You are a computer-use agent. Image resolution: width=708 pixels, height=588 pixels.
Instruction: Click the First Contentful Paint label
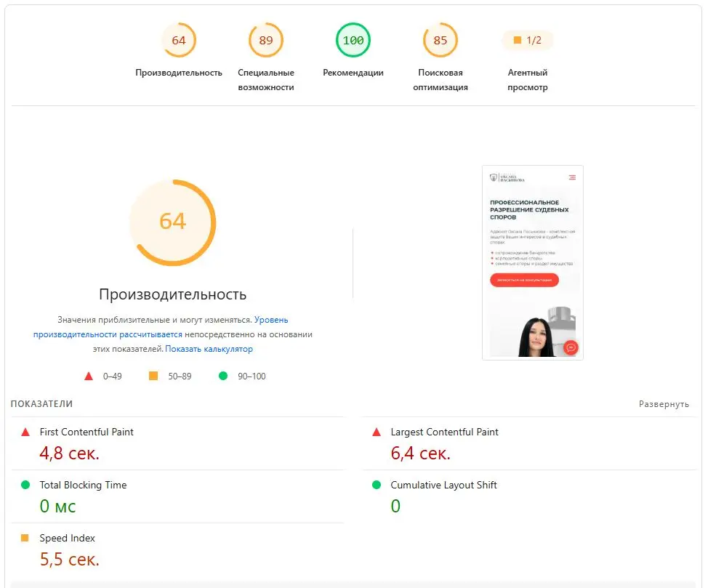tap(87, 432)
